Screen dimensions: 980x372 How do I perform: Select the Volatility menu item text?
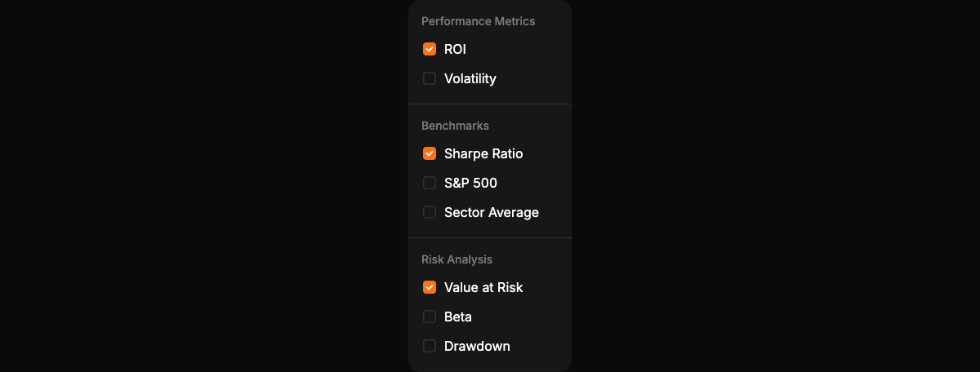point(470,78)
